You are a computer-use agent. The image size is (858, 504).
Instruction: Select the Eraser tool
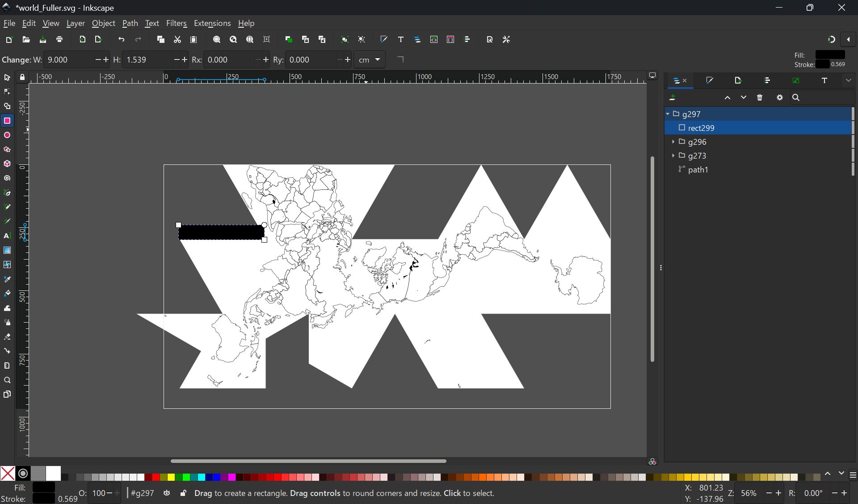pos(7,336)
